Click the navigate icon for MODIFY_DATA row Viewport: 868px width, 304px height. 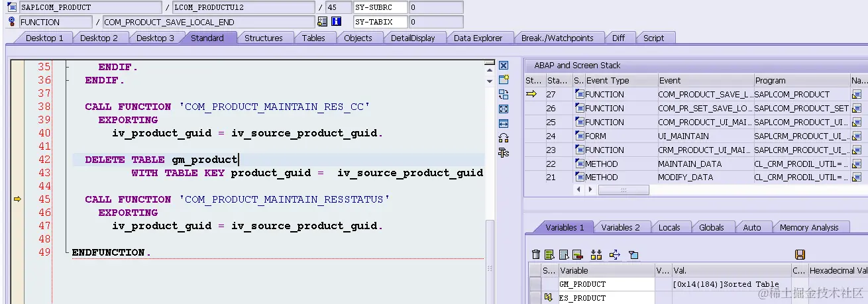(856, 177)
